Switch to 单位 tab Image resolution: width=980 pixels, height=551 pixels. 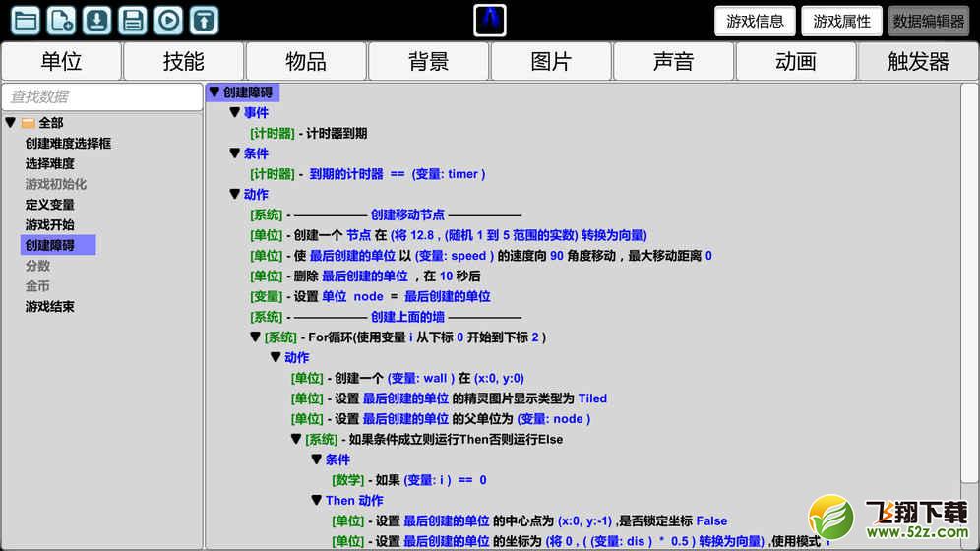(x=61, y=61)
